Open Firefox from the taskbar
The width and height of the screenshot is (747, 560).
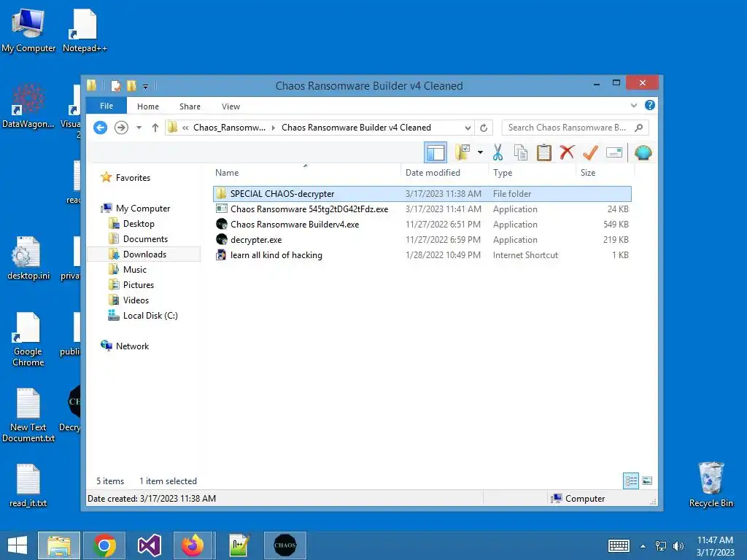[193, 545]
